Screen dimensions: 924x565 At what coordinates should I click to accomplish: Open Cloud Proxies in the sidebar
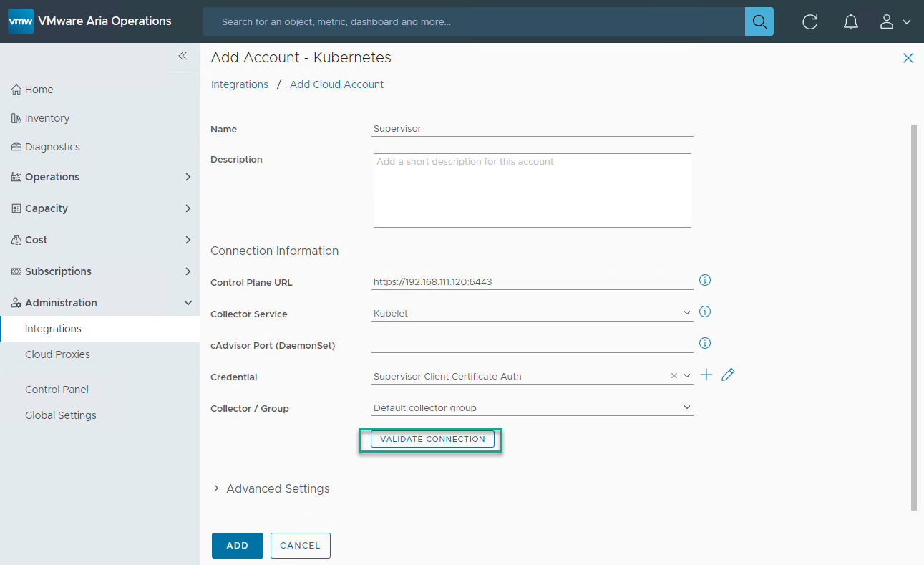pos(57,354)
